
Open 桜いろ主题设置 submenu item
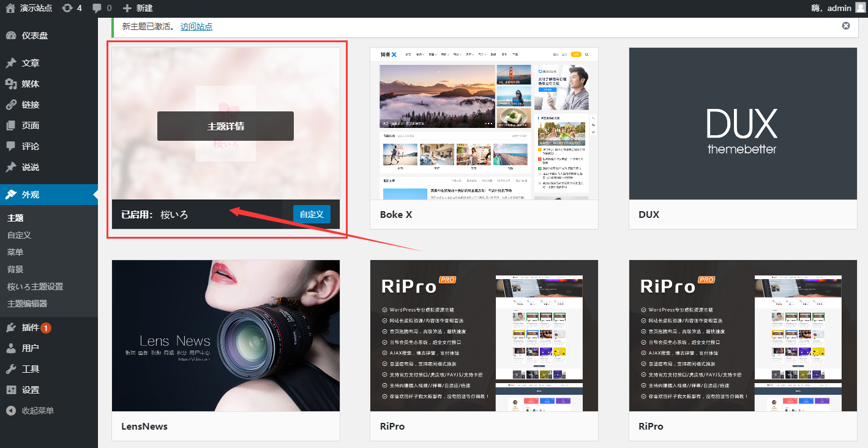(35, 286)
